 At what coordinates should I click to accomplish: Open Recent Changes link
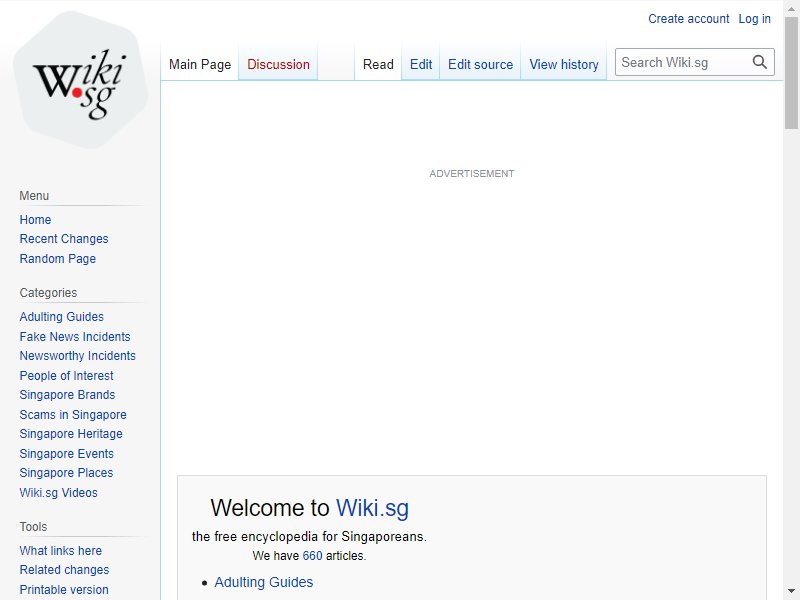[x=64, y=239]
